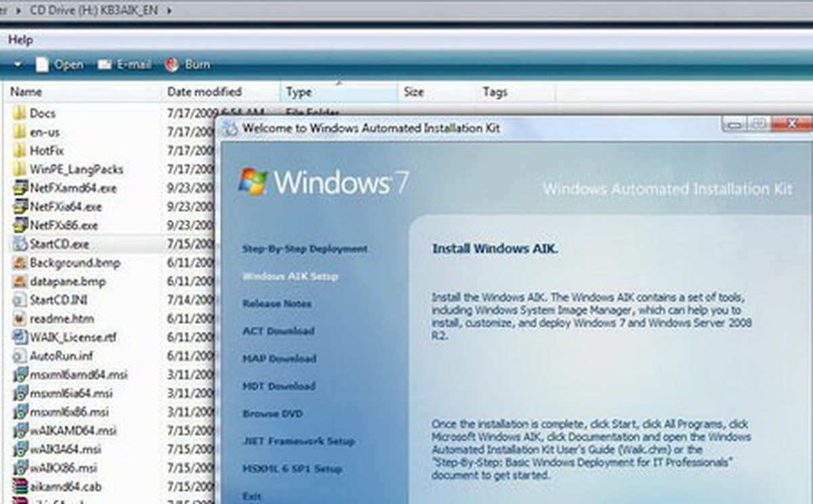This screenshot has width=813, height=504.
Task: Open the Help menu
Action: [x=21, y=40]
